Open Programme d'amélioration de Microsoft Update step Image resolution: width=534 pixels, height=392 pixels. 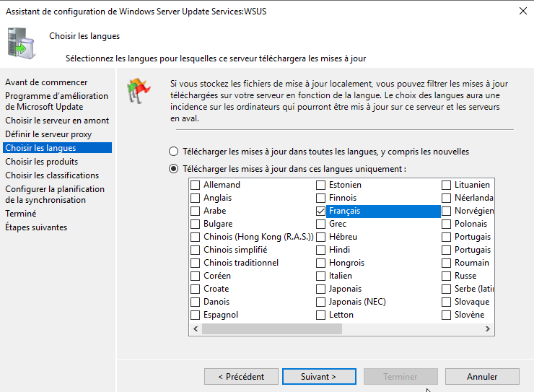coord(56,101)
